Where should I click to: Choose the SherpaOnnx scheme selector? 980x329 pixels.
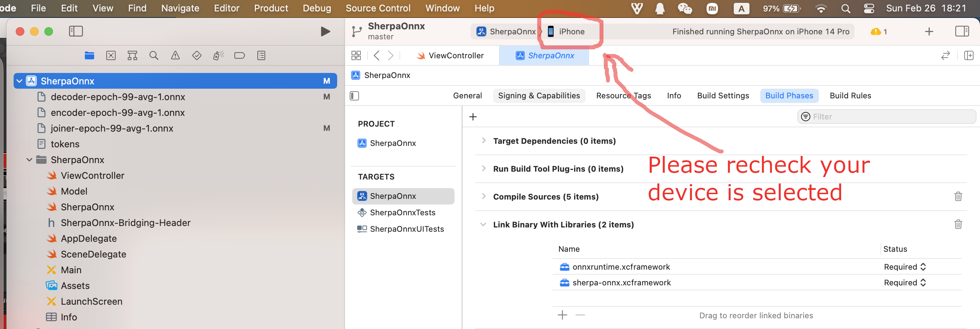(x=506, y=31)
